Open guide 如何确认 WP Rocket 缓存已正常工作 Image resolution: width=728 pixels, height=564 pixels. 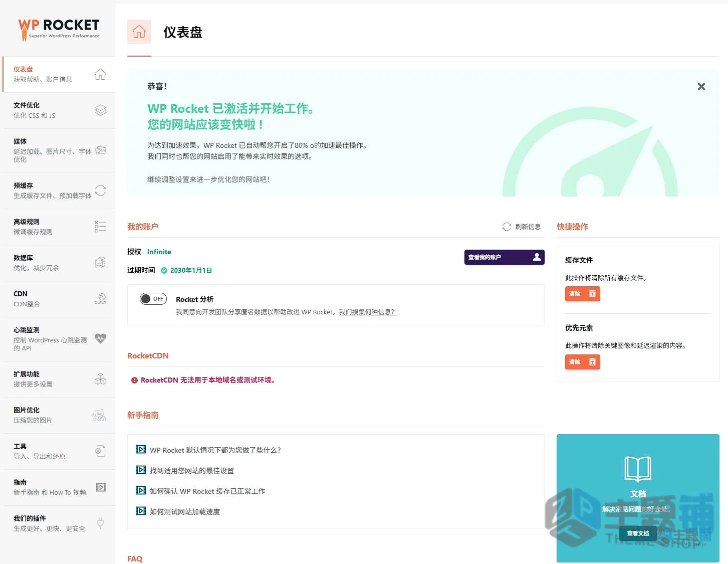click(x=207, y=491)
